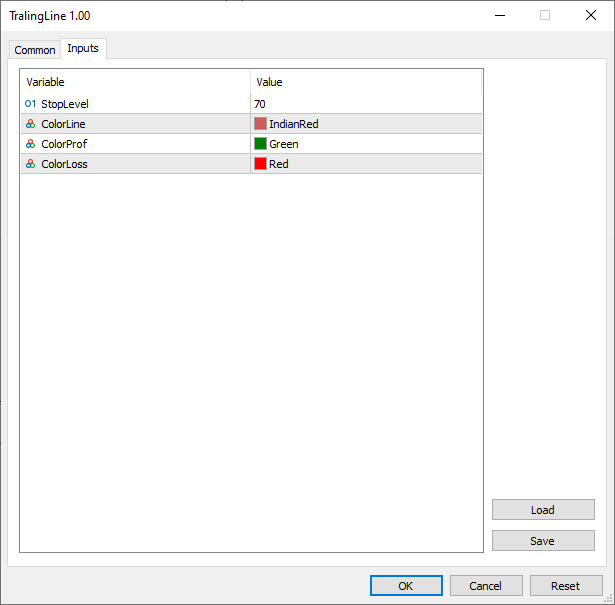Save the input settings
Viewport: 615px width, 605px height.
(543, 541)
